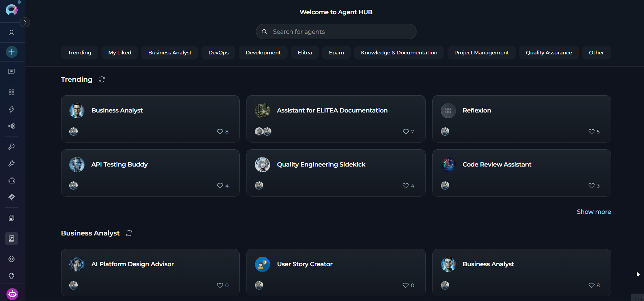Click the Search for agents field
Viewport: 644px width, 301px height.
(x=336, y=31)
